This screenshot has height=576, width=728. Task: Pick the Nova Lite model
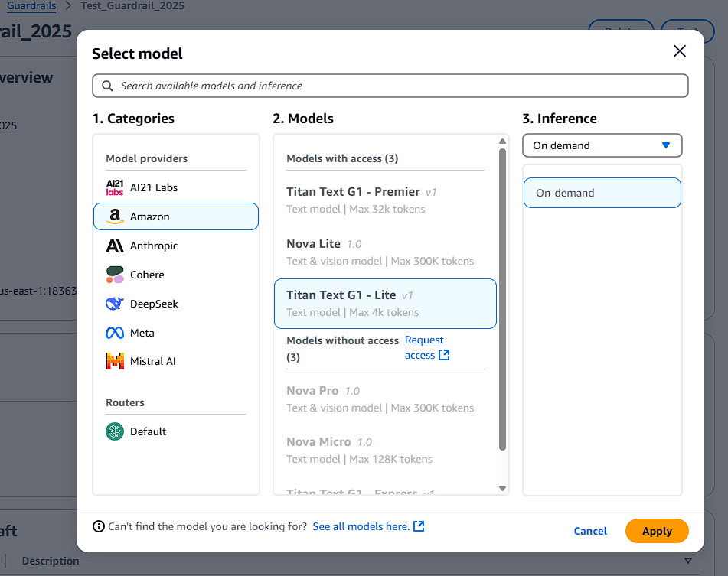[x=385, y=252]
